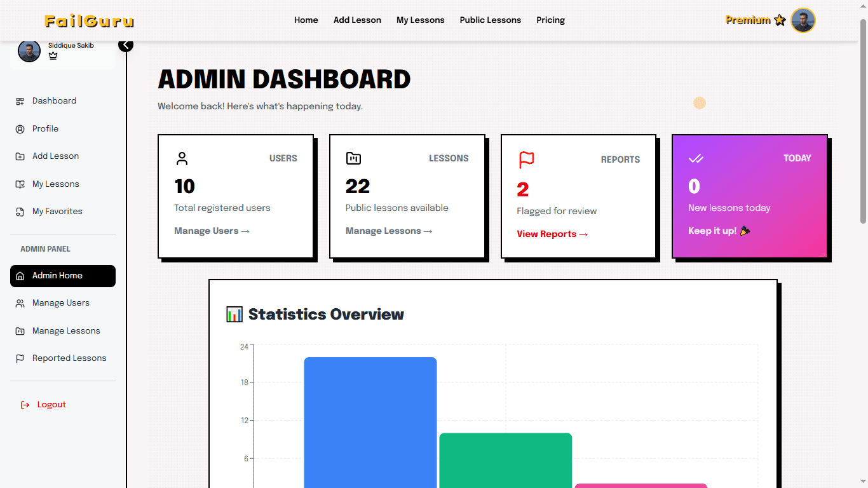Open Public Lessons from the navigation bar
This screenshot has height=488, width=868.
click(490, 20)
